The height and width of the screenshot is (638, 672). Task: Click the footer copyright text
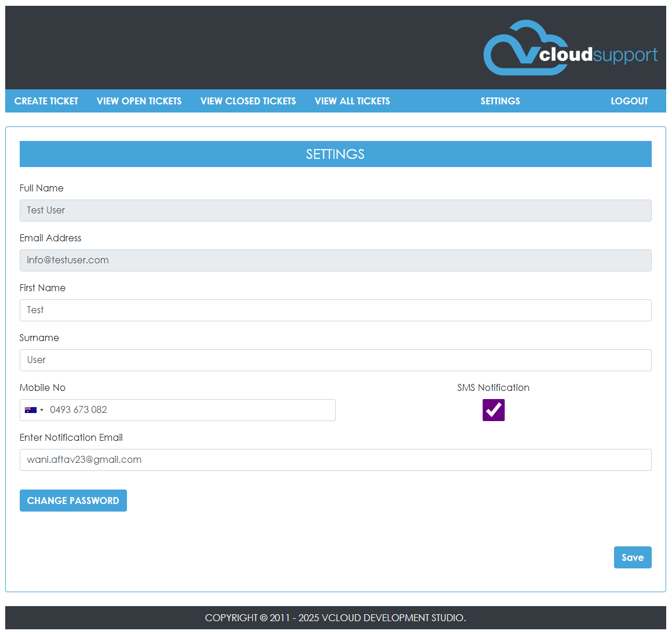tap(335, 618)
